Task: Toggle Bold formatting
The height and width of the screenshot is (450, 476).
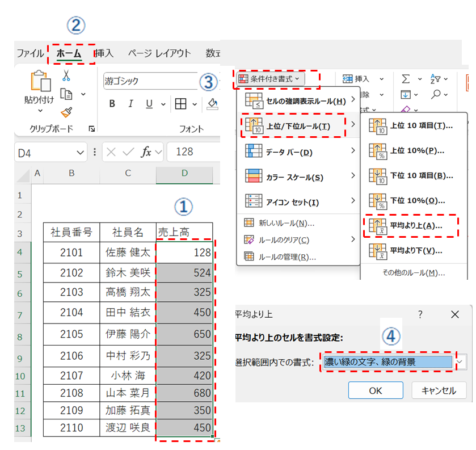Action: click(x=112, y=104)
